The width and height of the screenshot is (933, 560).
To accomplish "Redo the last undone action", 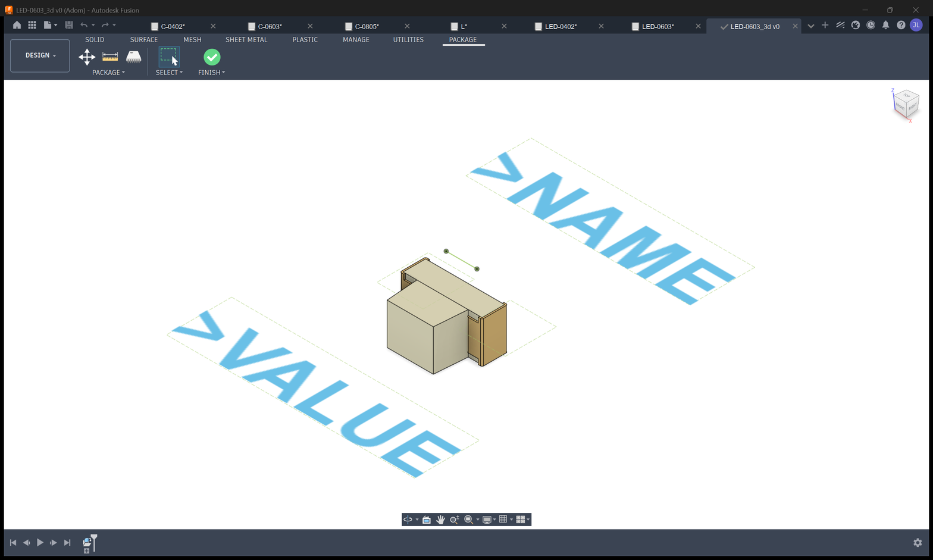I will click(105, 25).
